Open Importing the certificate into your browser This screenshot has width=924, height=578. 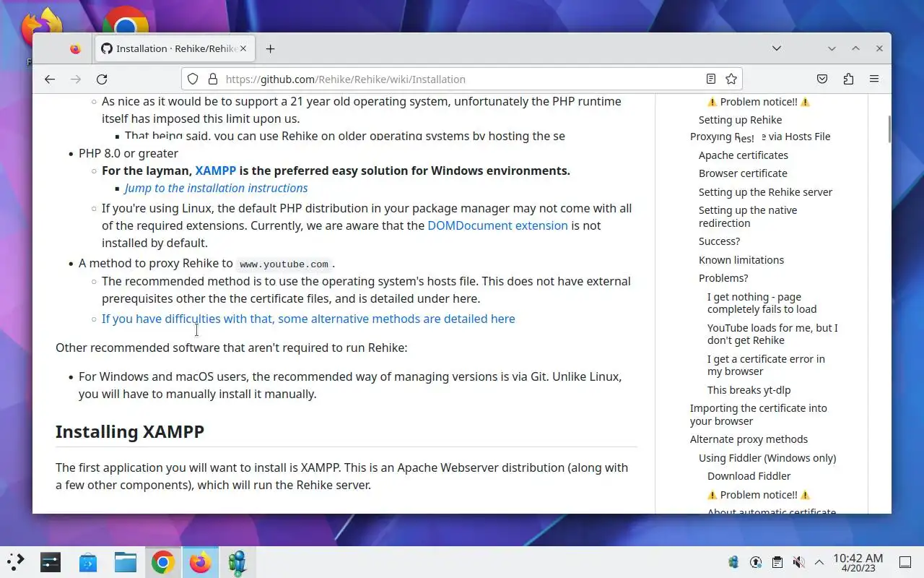[x=758, y=415]
